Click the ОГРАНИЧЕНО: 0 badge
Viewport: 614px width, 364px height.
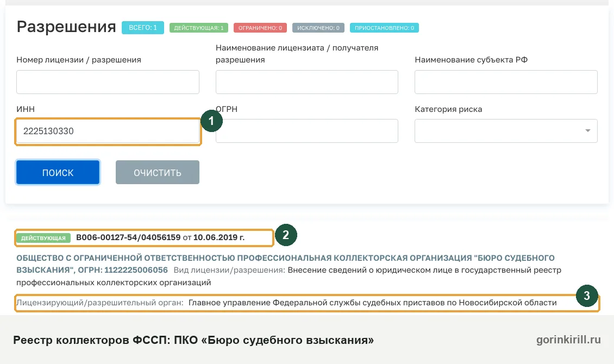[x=260, y=28]
